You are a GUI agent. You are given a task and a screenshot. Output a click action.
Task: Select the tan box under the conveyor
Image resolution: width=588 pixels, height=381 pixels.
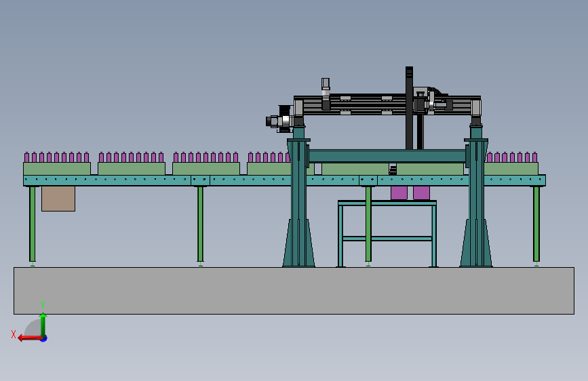58,199
